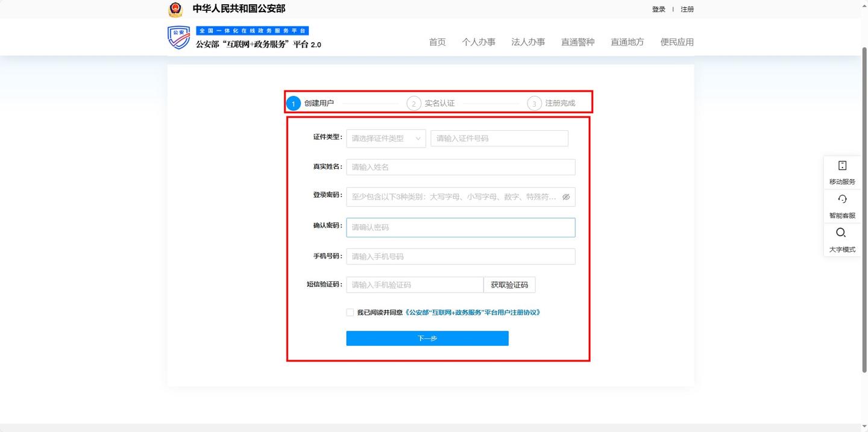Screen dimensions: 868x432
Task: Click the national police emblem icon
Action: pos(175,9)
